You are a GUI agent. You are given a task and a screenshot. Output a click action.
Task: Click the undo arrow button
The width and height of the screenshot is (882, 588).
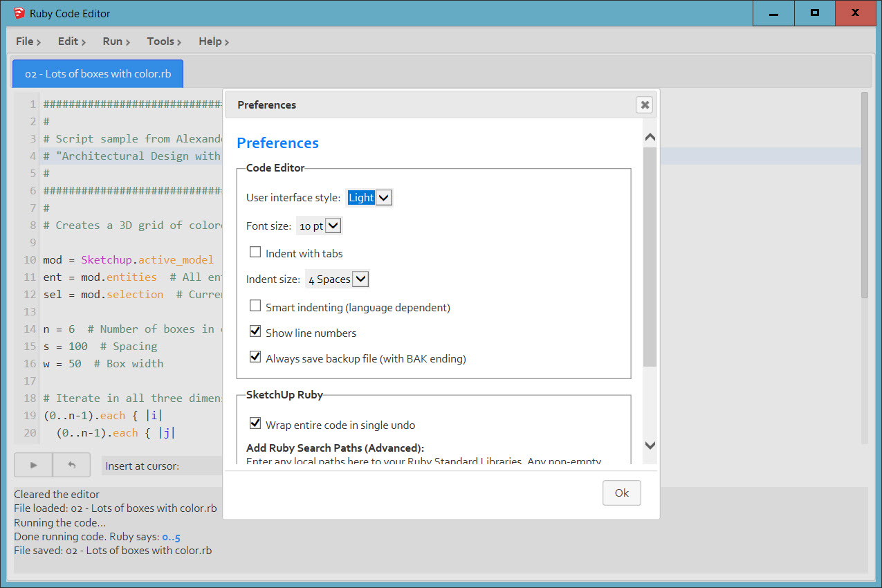[x=71, y=466]
